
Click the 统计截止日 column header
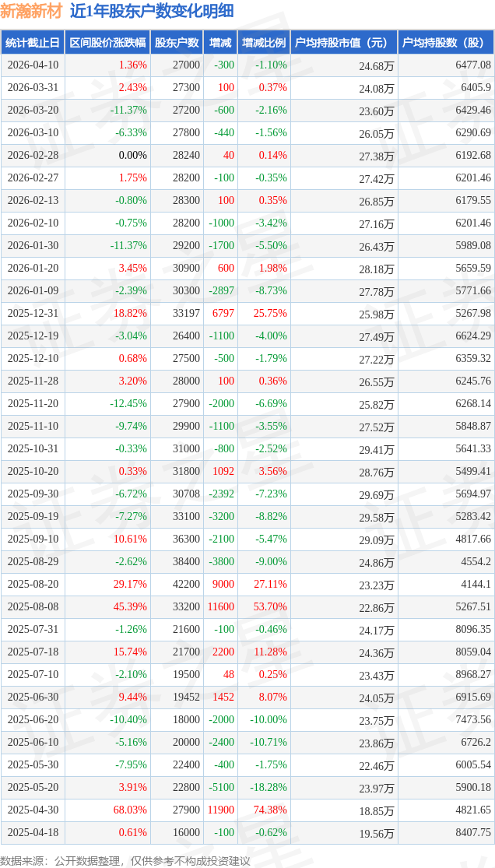tap(32, 43)
